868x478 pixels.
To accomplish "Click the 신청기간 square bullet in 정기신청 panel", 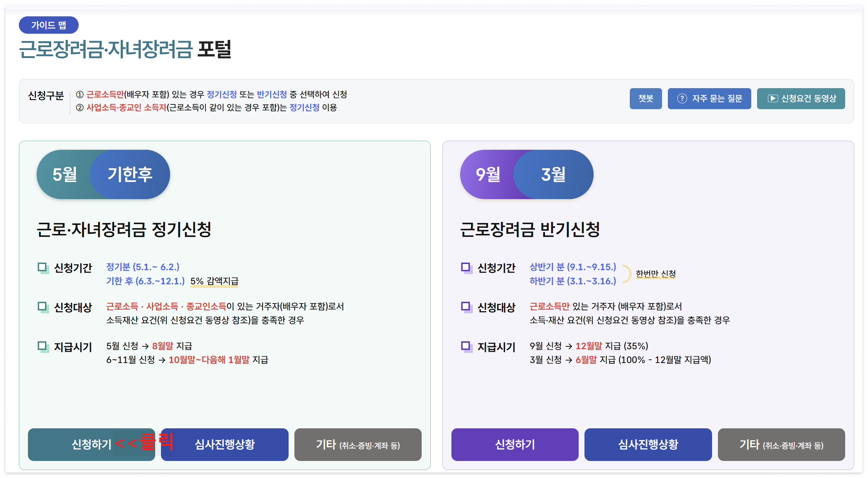I will click(42, 268).
